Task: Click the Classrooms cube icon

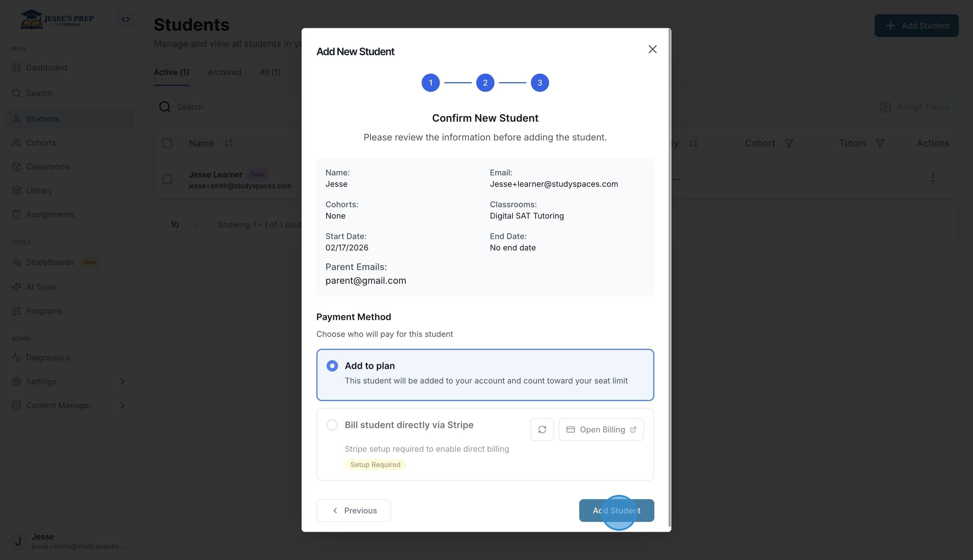Action: tap(16, 167)
